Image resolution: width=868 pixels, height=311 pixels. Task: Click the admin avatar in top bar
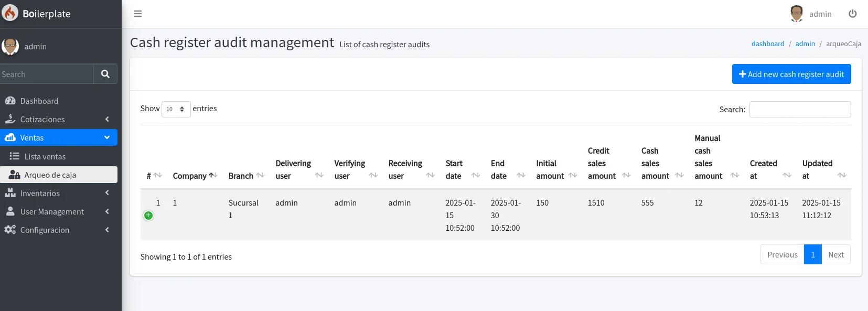pos(796,14)
